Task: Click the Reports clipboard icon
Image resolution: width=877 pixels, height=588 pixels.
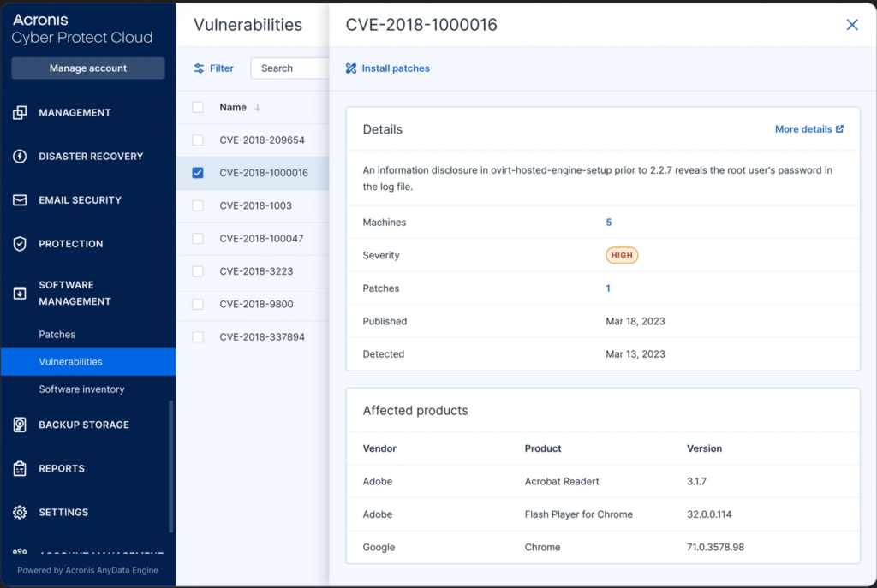Action: click(18, 468)
